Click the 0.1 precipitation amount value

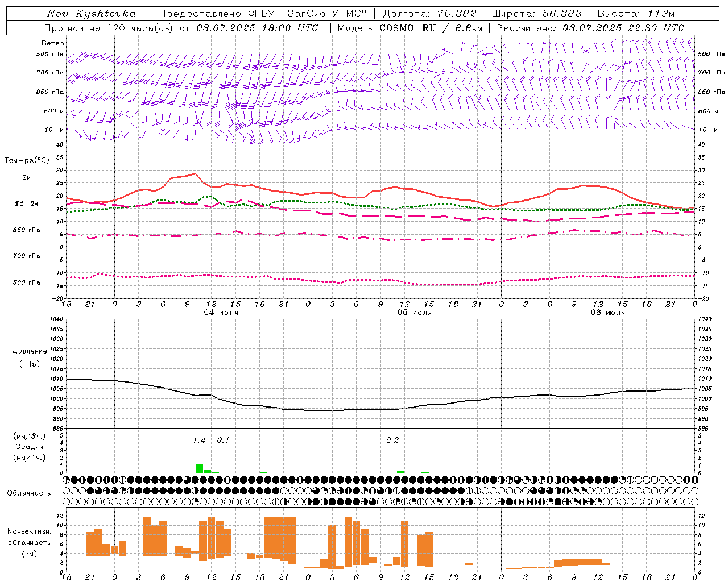click(223, 440)
